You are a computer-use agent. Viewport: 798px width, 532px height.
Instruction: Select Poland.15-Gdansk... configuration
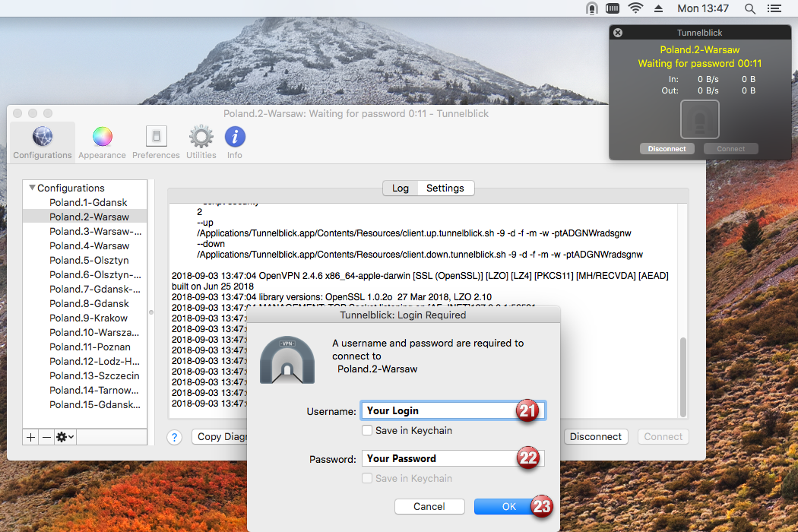pyautogui.click(x=95, y=405)
